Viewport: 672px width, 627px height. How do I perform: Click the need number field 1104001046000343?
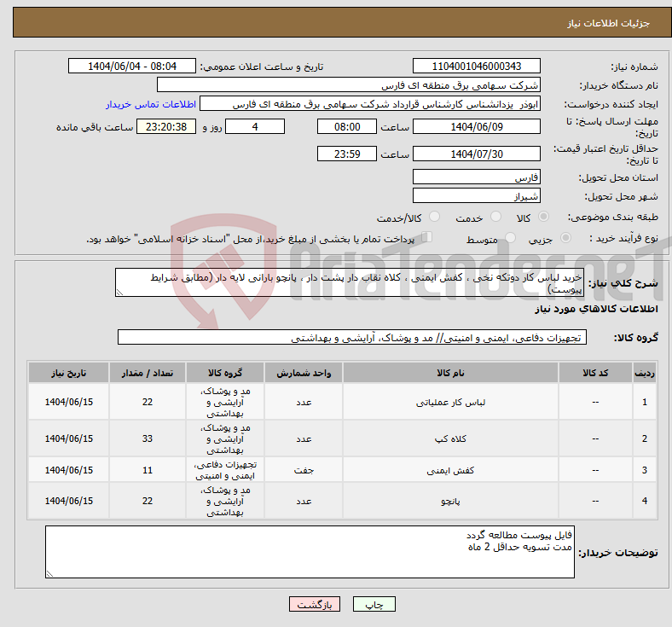point(476,66)
